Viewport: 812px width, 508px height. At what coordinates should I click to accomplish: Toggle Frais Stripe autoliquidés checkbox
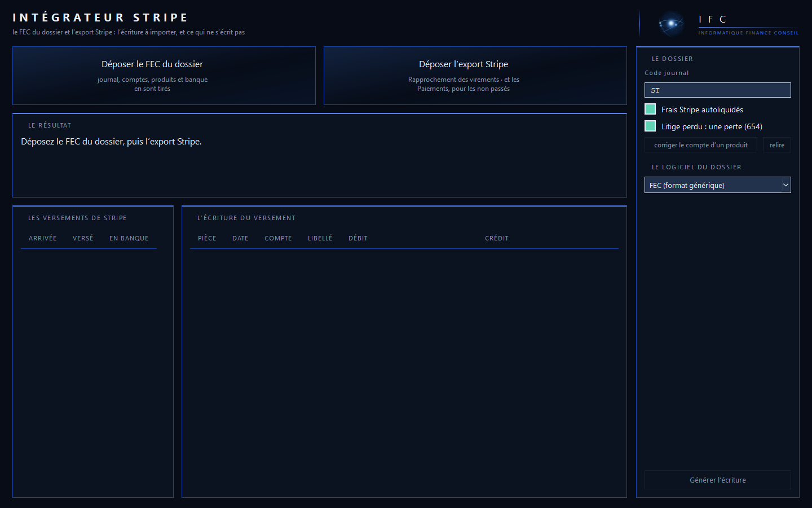650,109
